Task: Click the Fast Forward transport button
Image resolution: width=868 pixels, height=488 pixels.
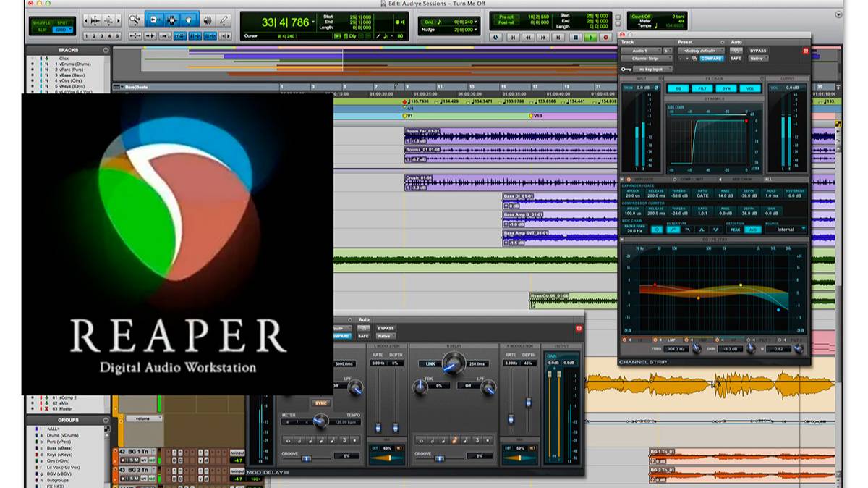Action: click(x=542, y=37)
